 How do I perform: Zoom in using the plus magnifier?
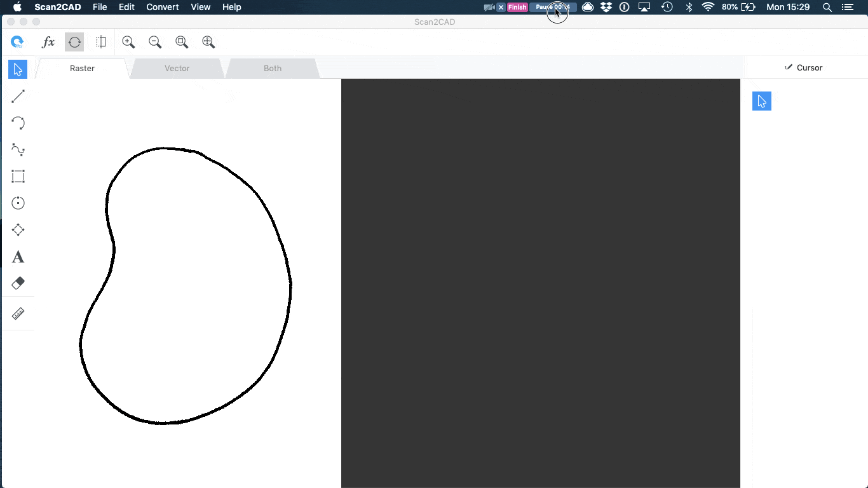coord(128,42)
